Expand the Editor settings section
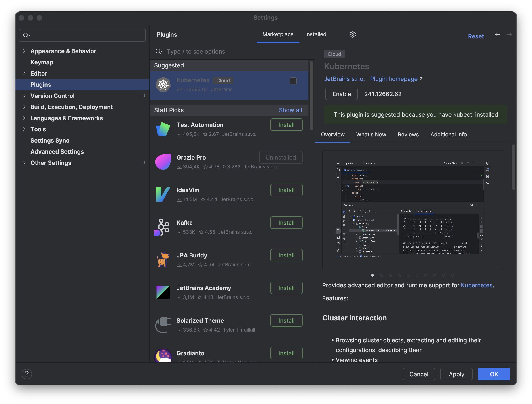This screenshot has width=532, height=404. pos(24,73)
